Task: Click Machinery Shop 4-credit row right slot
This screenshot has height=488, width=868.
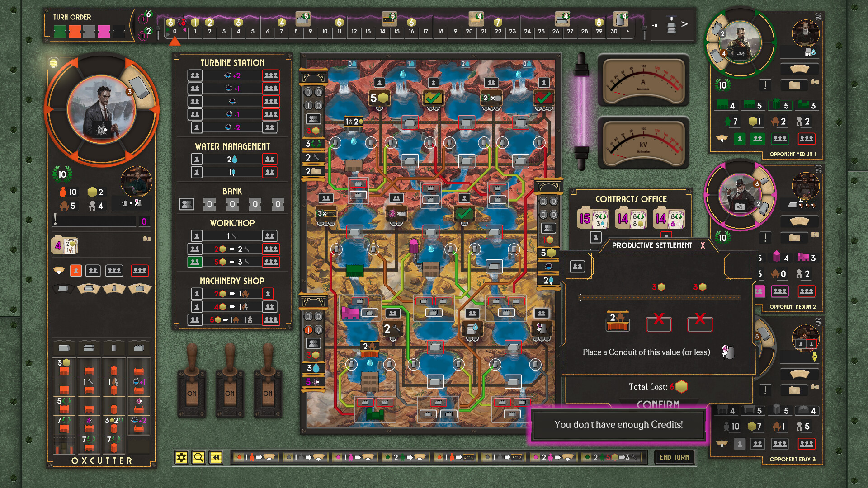Action: pos(270,307)
